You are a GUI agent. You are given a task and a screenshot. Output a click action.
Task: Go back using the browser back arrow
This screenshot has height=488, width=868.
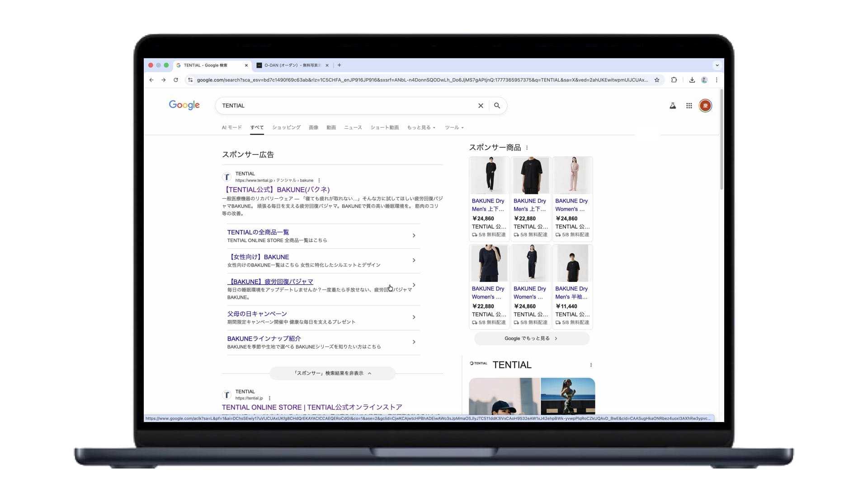tap(151, 80)
